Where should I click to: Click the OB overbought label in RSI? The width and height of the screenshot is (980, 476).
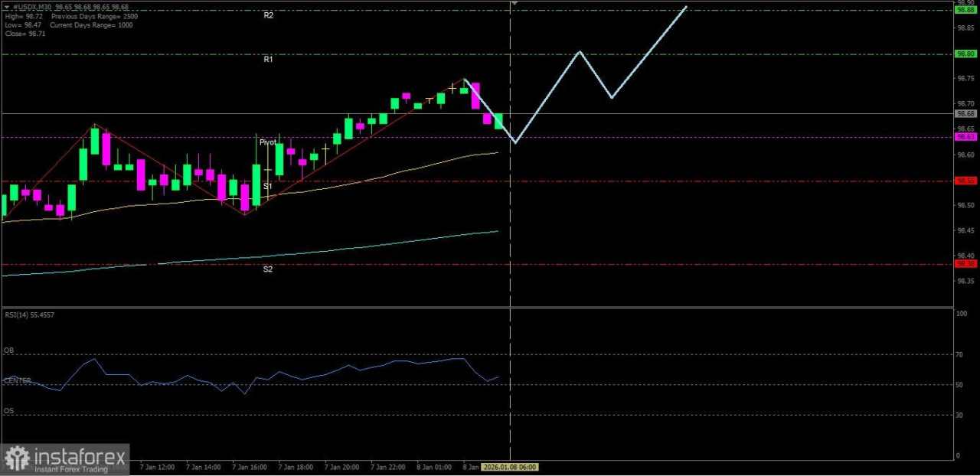[x=8, y=350]
